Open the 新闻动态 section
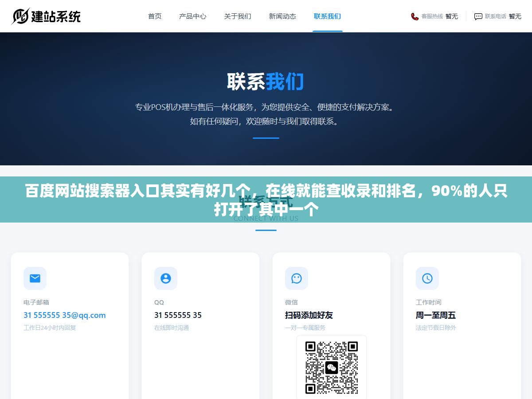The width and height of the screenshot is (532, 399). pyautogui.click(x=282, y=16)
